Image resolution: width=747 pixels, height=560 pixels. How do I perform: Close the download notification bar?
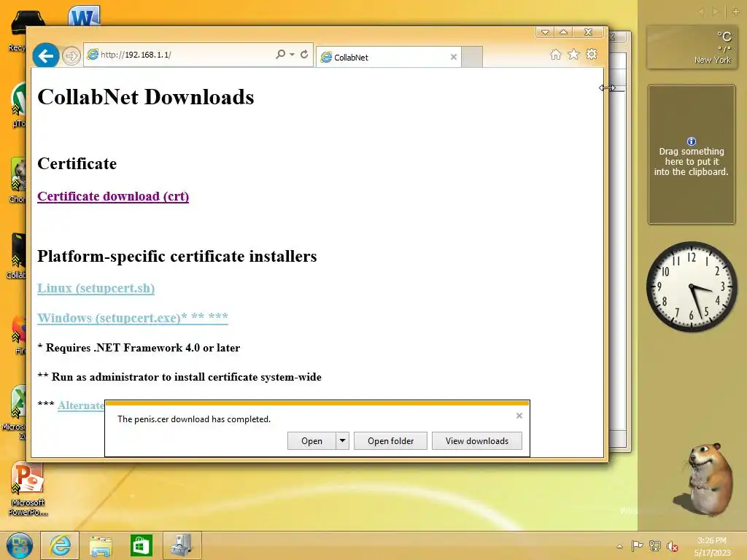(x=519, y=416)
